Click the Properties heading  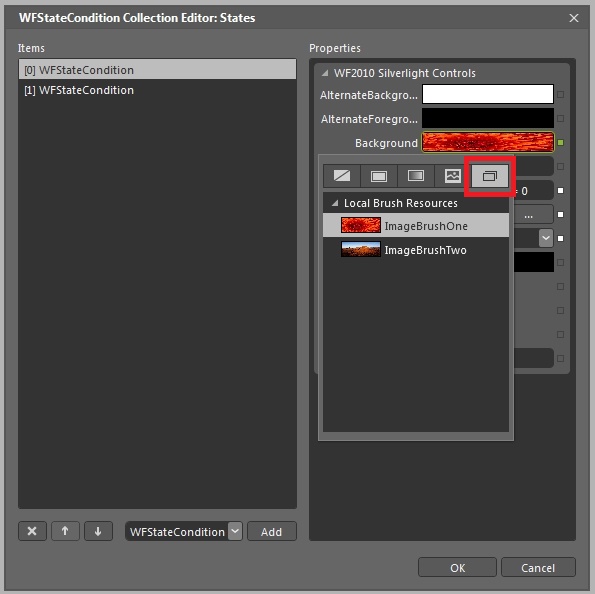tap(335, 48)
